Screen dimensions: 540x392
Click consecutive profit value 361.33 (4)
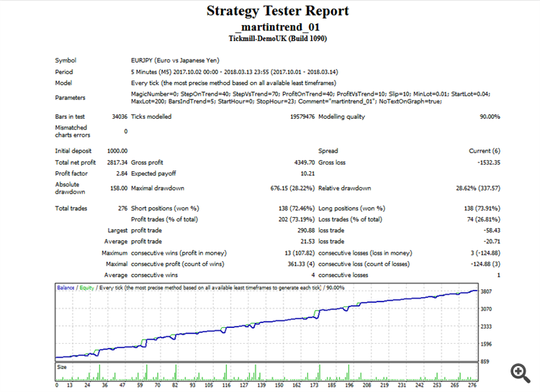tap(301, 264)
